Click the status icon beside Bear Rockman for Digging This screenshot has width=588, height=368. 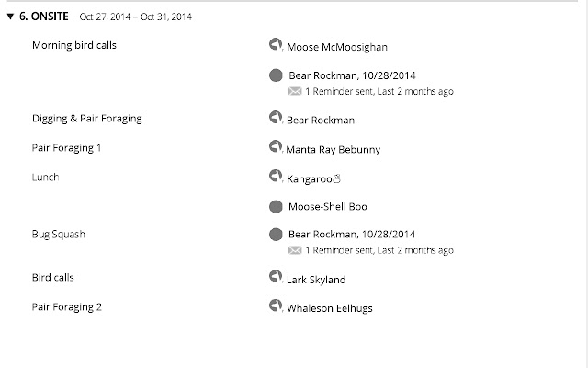(276, 117)
